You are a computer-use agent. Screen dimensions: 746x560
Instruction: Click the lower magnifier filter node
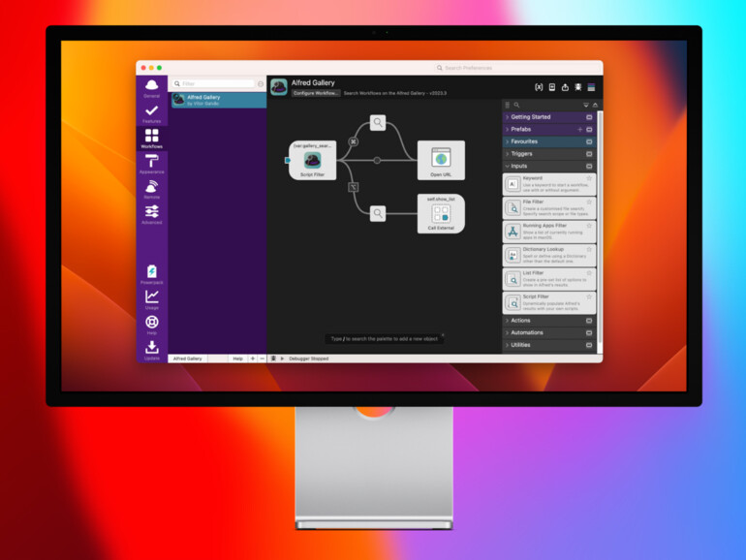pyautogui.click(x=378, y=213)
